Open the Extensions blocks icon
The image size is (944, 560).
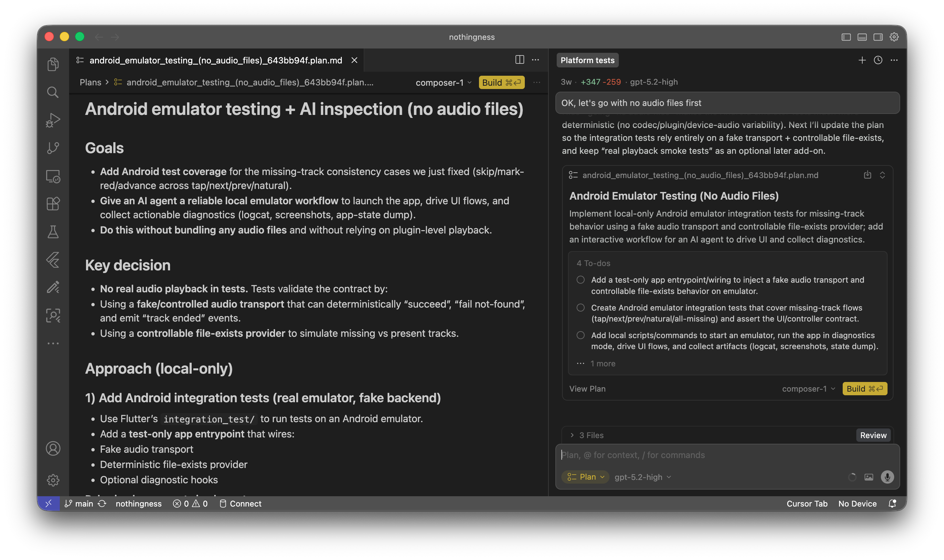[53, 204]
